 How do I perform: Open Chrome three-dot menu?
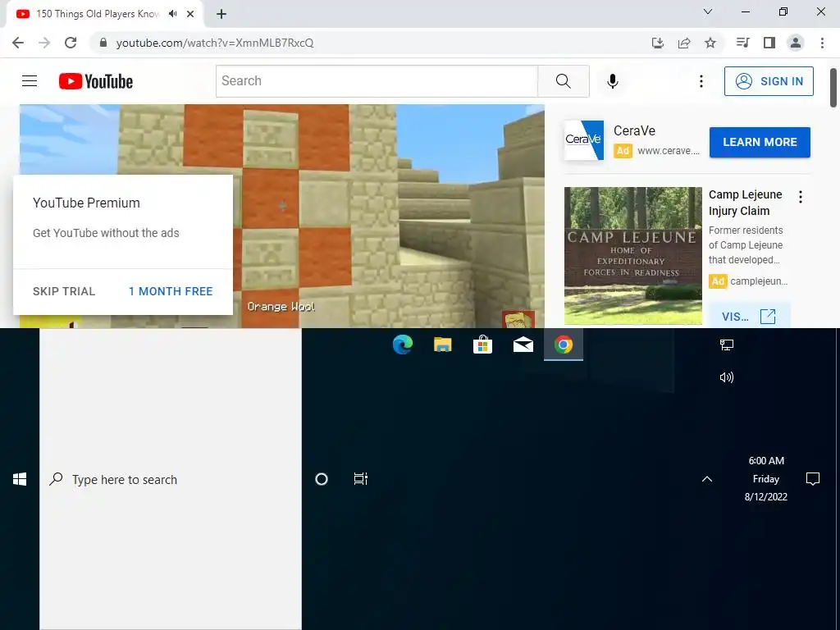click(x=822, y=43)
